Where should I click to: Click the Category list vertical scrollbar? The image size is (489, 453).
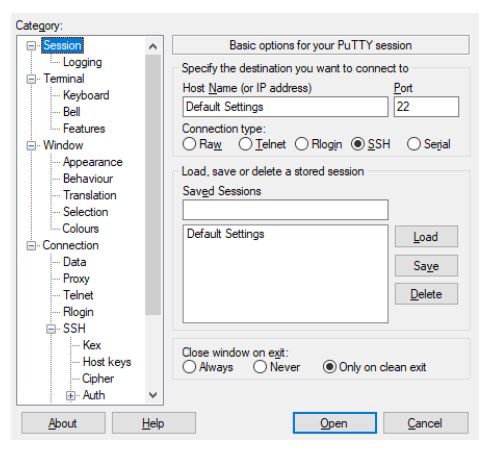point(153,185)
